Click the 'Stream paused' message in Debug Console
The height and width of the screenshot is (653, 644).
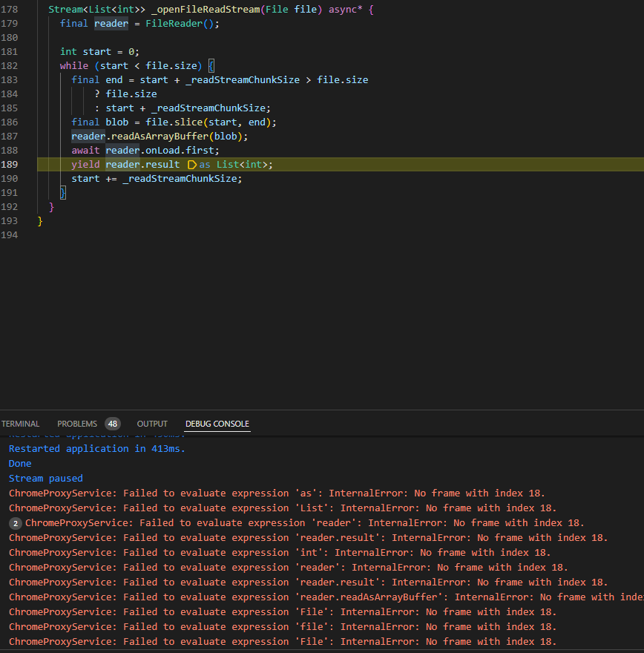click(x=45, y=478)
